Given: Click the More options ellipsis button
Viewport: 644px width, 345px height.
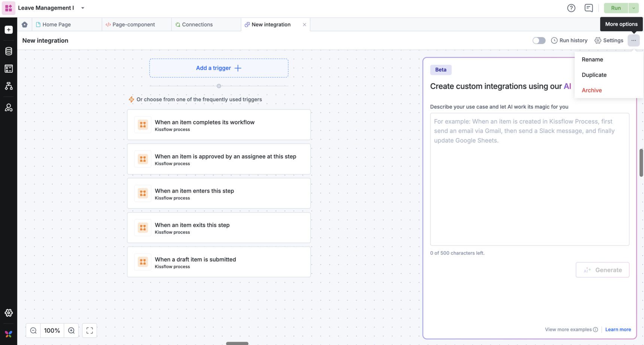Looking at the screenshot, I should 634,40.
